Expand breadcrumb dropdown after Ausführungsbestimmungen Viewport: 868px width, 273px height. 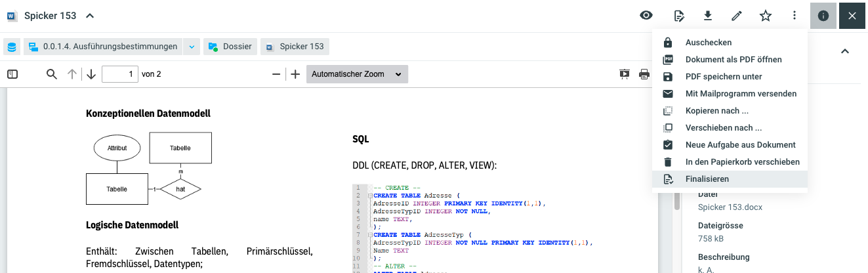pyautogui.click(x=191, y=47)
